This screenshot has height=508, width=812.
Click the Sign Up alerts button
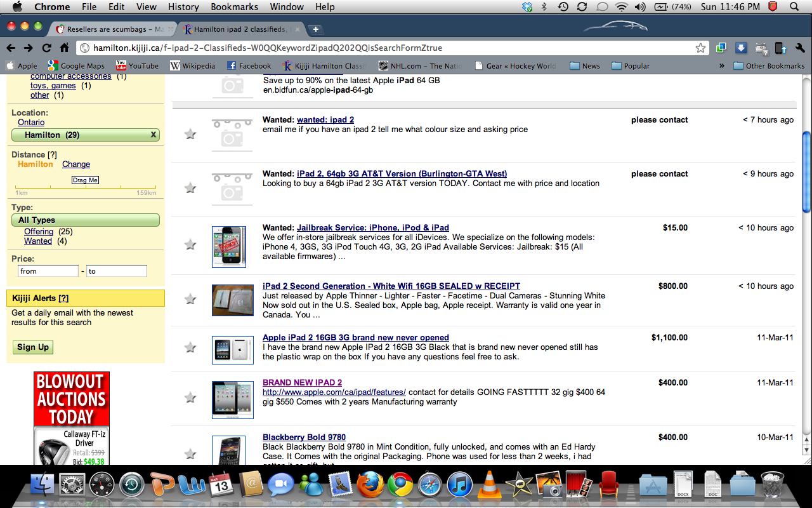(33, 347)
